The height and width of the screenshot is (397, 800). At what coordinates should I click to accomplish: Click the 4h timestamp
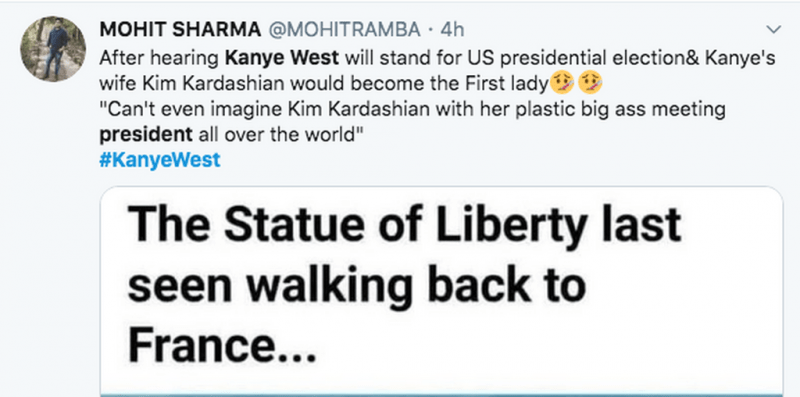point(452,31)
